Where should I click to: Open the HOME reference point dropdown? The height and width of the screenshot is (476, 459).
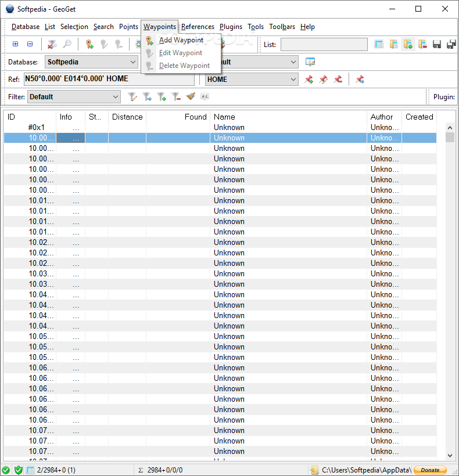coord(252,80)
